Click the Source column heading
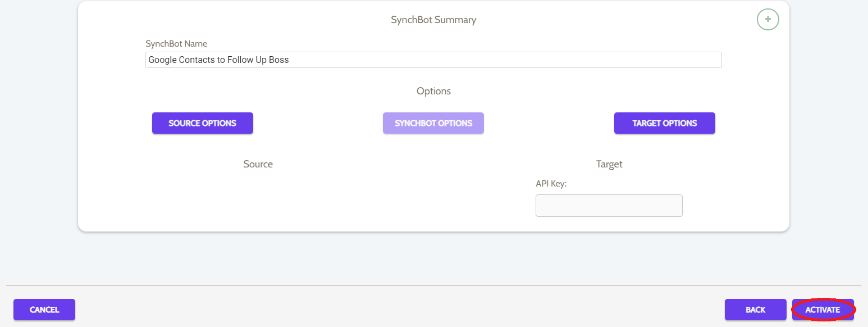The height and width of the screenshot is (327, 868). pyautogui.click(x=258, y=164)
